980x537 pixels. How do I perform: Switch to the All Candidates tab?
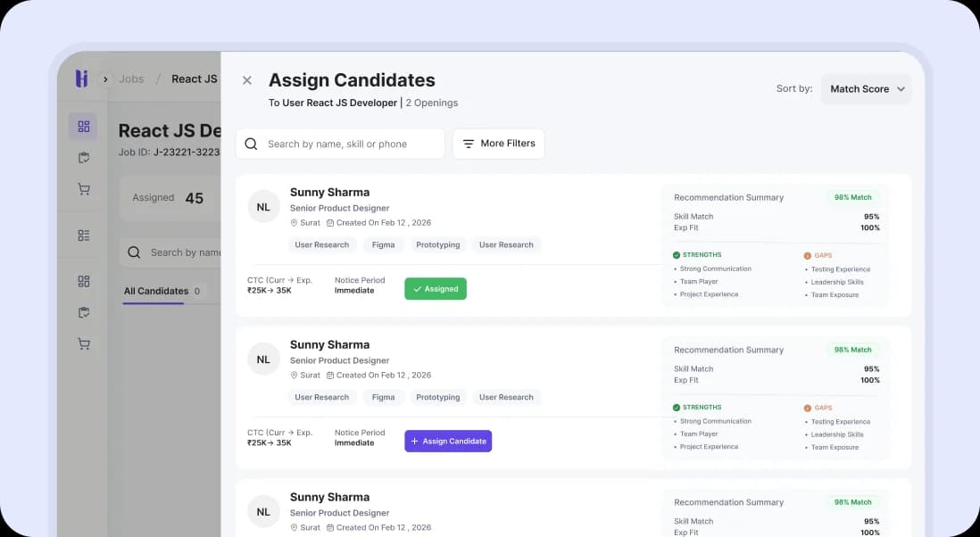[x=157, y=291]
